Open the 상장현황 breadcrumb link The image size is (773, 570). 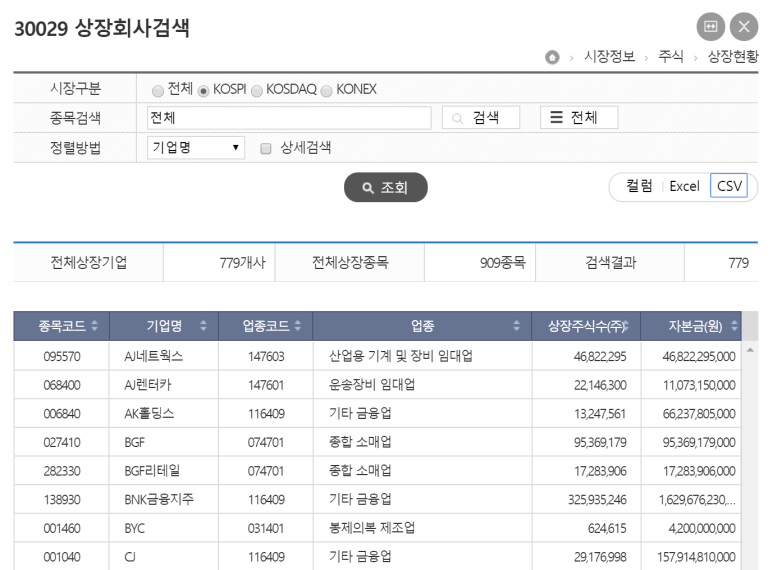coord(733,57)
